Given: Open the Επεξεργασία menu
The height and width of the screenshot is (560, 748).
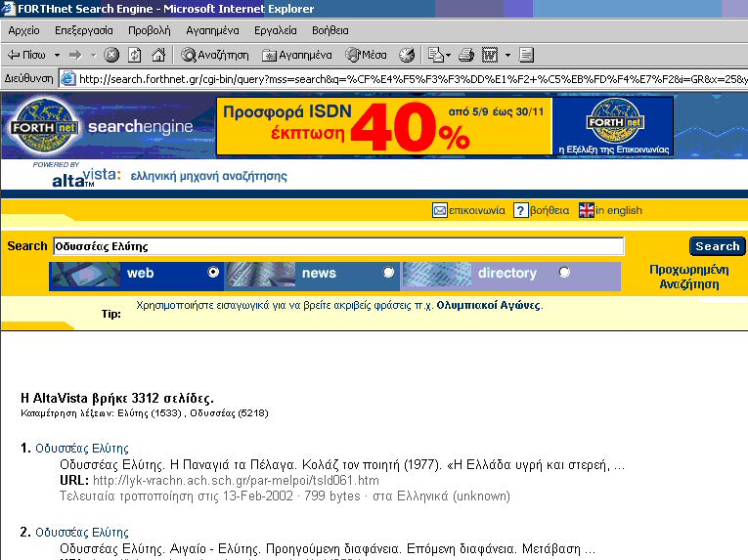Looking at the screenshot, I should click(x=83, y=30).
